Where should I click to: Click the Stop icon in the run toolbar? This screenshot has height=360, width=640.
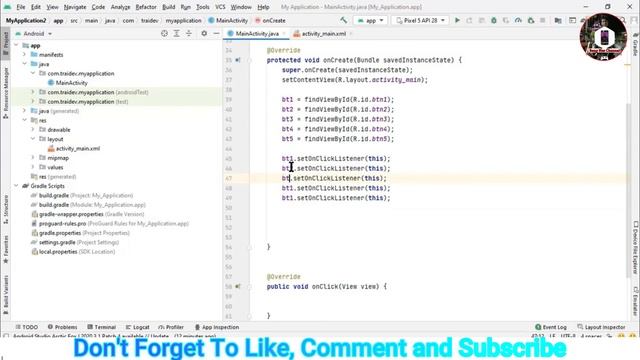pos(542,20)
